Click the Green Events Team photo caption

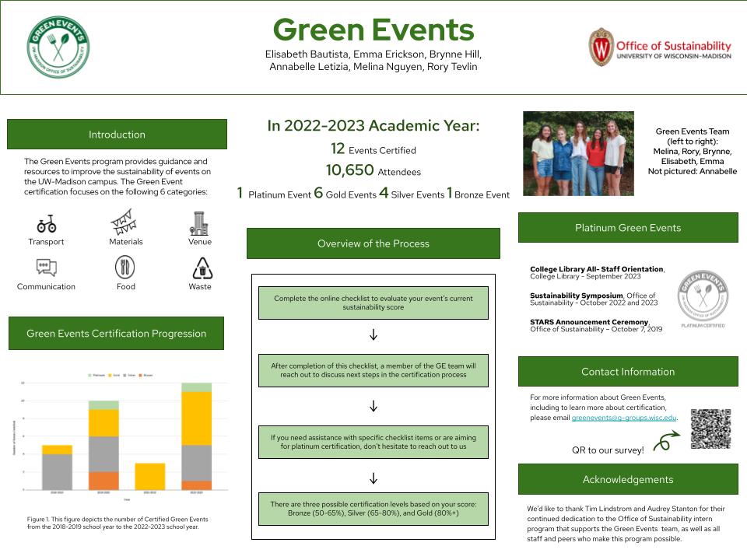coord(693,151)
